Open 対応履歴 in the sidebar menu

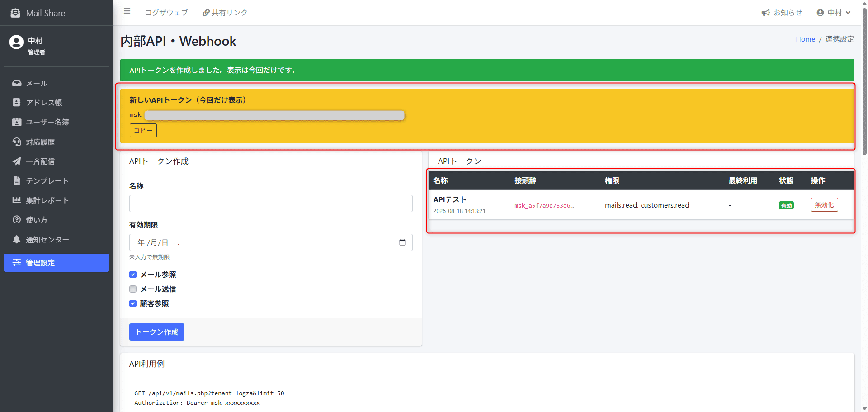57,142
